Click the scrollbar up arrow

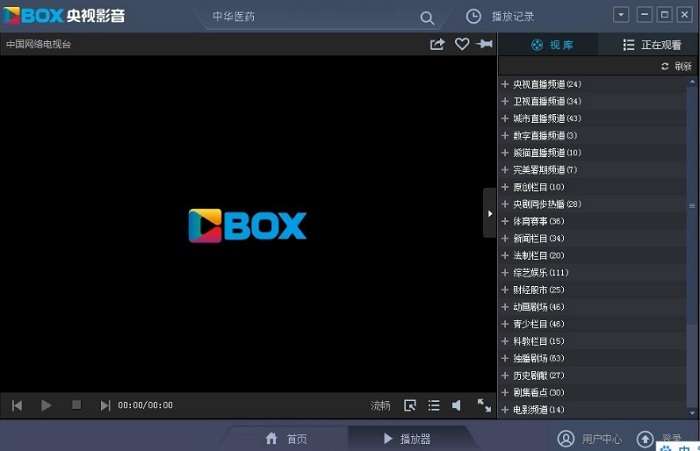coord(692,82)
